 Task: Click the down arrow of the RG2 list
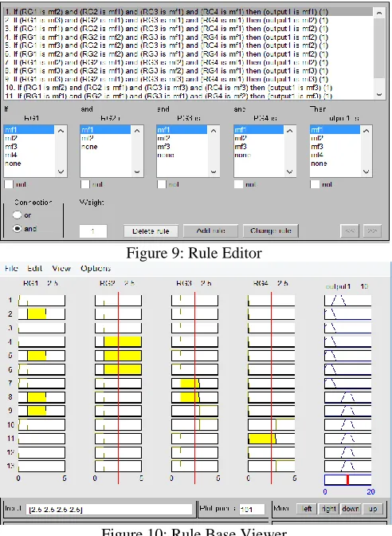(137, 171)
